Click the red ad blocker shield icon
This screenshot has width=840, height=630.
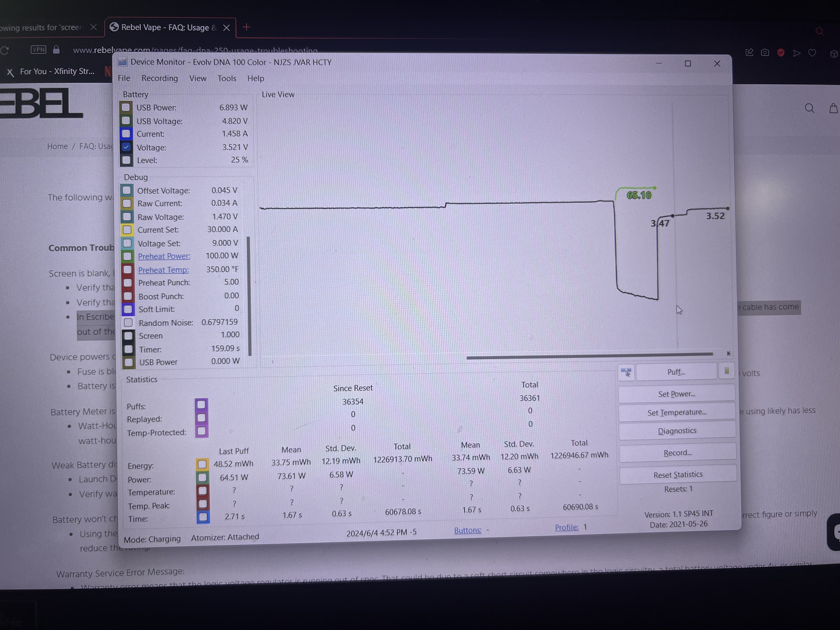point(781,53)
